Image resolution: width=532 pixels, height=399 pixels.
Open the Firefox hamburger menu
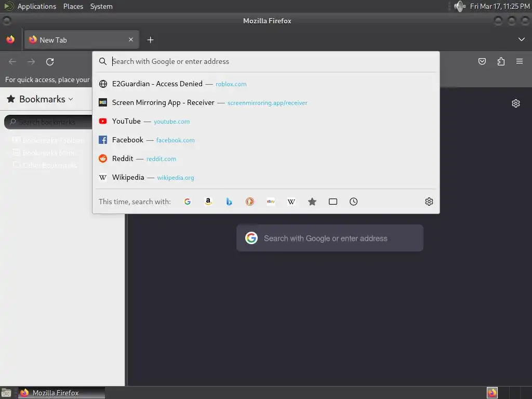pyautogui.click(x=520, y=61)
